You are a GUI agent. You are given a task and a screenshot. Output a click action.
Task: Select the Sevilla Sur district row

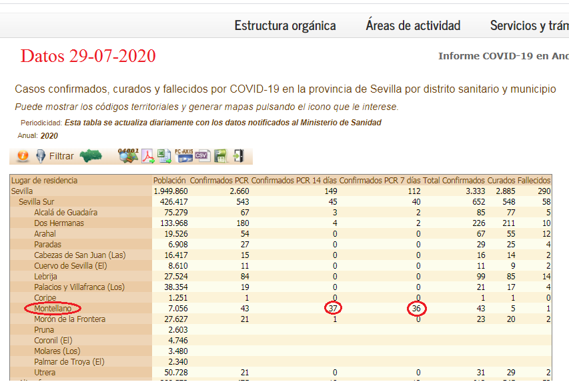(x=37, y=202)
